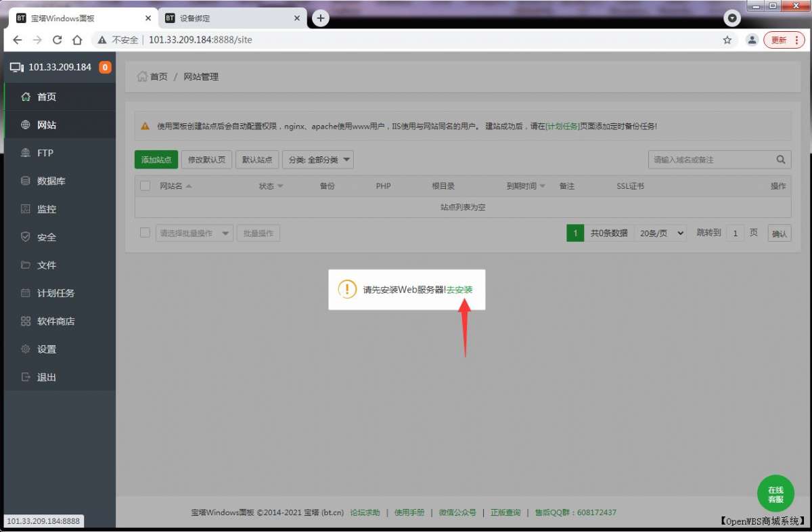Tick the checkbox next to 请选择批量操作

pyautogui.click(x=145, y=232)
